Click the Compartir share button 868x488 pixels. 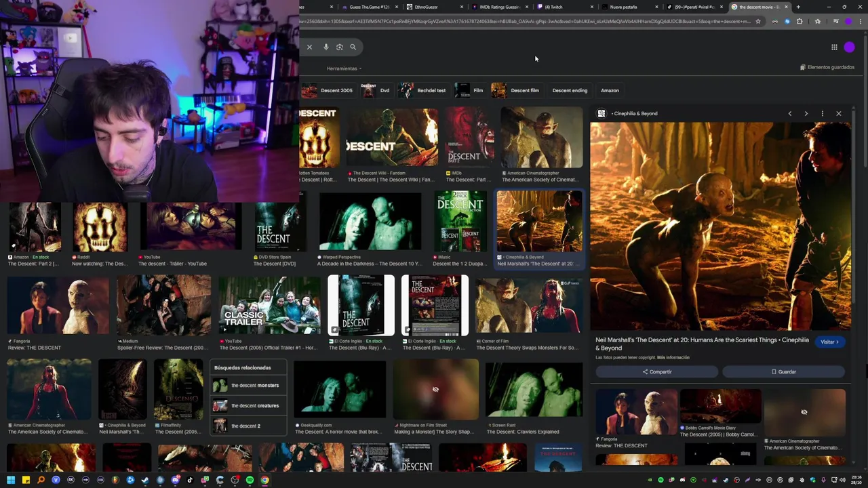click(x=656, y=371)
